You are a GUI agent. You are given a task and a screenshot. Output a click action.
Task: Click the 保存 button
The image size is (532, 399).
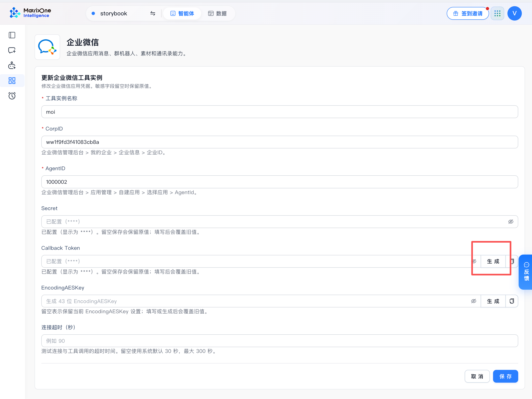(x=506, y=376)
